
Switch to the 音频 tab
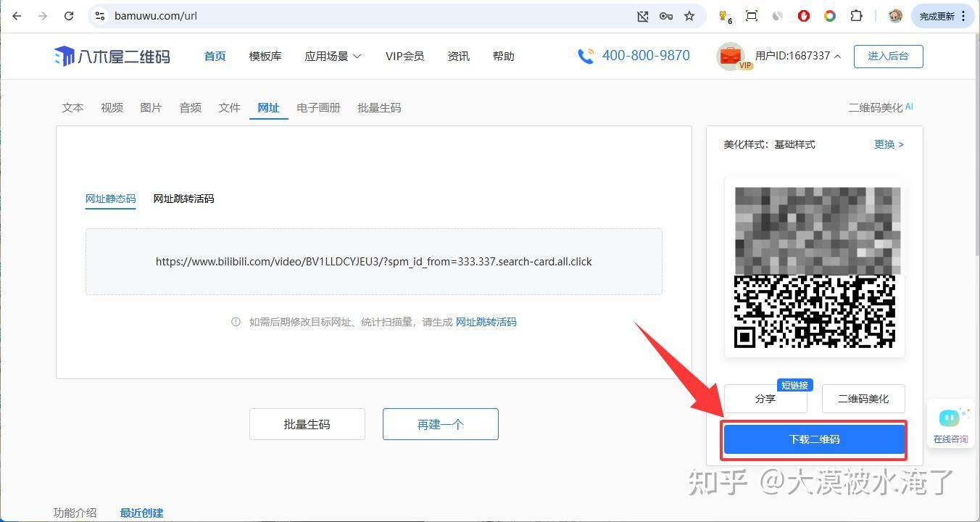[190, 107]
